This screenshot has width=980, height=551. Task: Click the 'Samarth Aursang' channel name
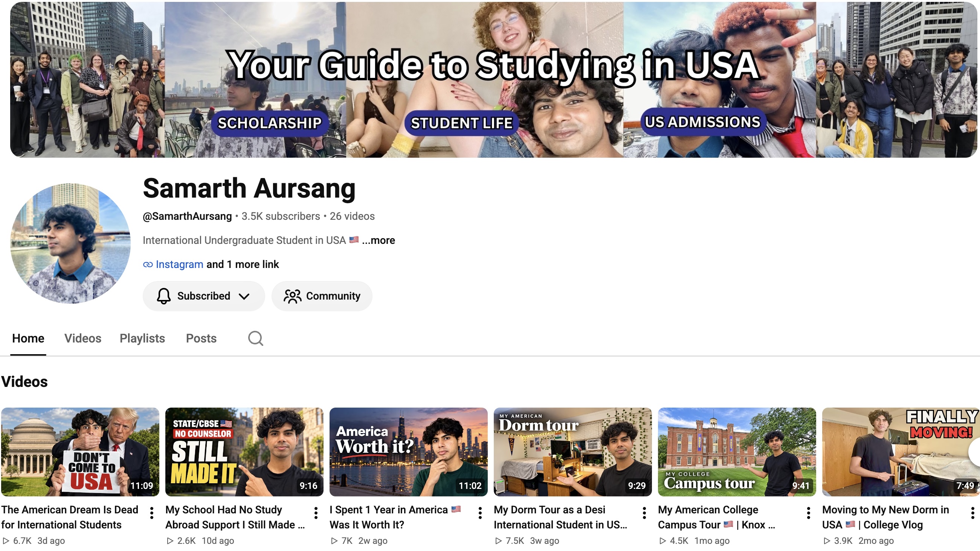pos(249,188)
